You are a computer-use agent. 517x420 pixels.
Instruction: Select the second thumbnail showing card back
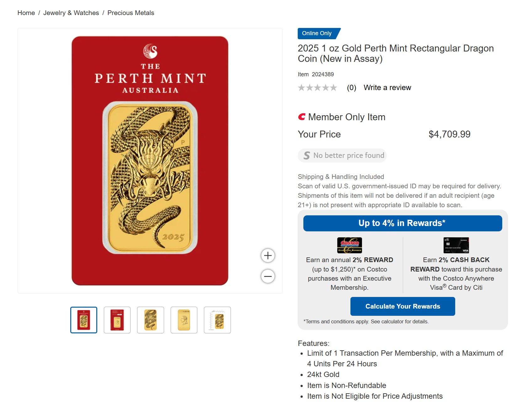click(x=117, y=320)
